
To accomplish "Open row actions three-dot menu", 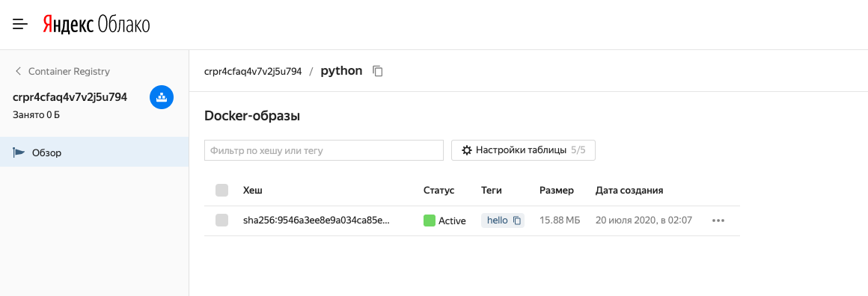I will (x=718, y=221).
